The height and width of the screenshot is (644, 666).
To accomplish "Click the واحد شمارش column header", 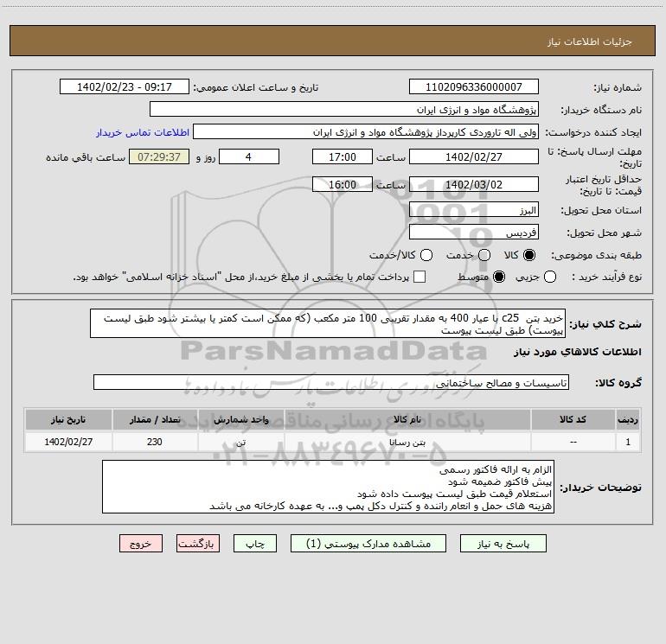I will click(x=240, y=419).
